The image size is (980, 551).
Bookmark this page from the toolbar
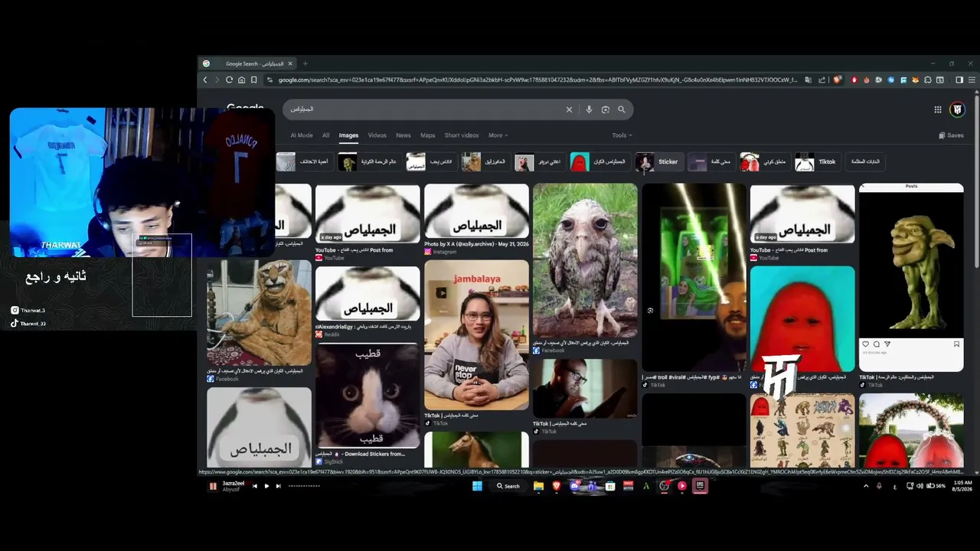coord(256,80)
